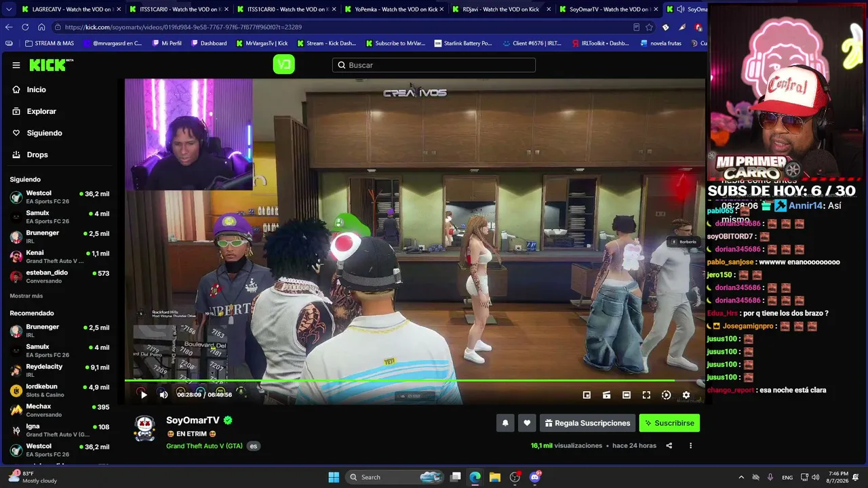The width and height of the screenshot is (868, 488).
Task: Follow SoyOmarTV with the heart button
Action: [x=527, y=423]
